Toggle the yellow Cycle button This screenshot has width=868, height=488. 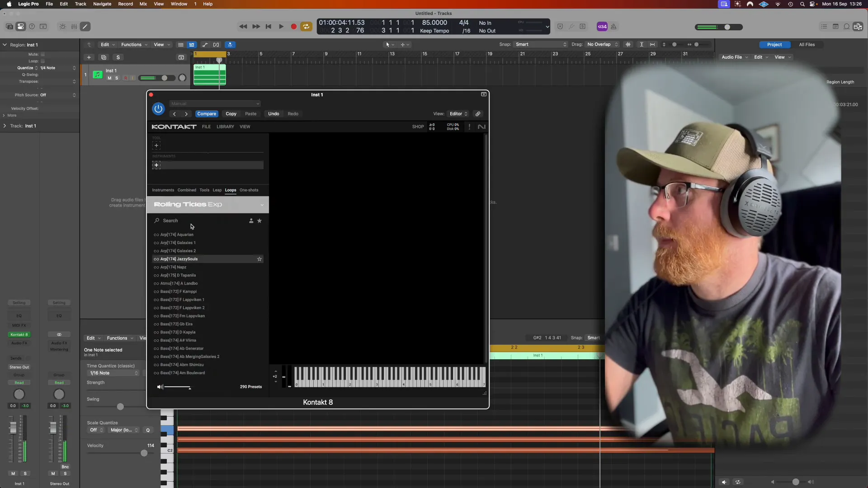(306, 27)
